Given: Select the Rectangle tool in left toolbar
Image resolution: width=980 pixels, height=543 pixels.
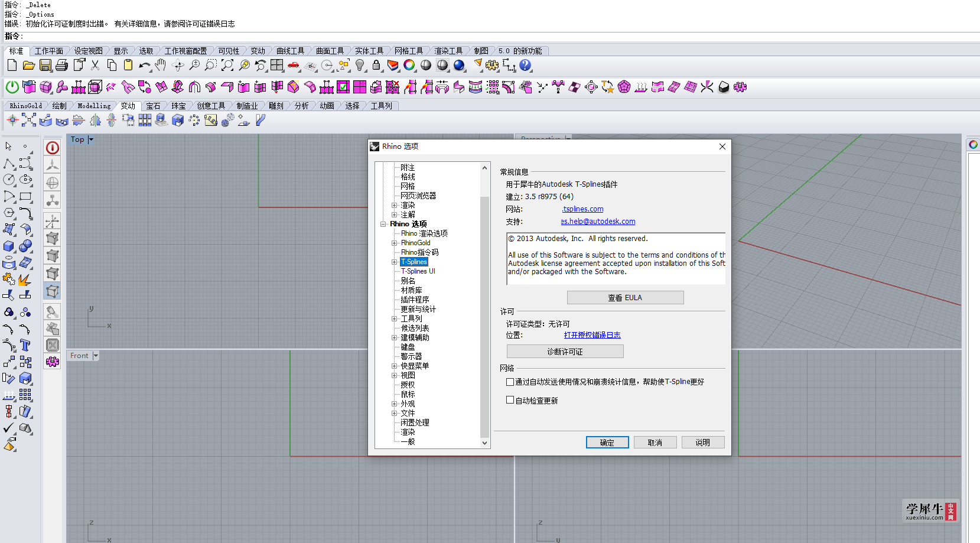Looking at the screenshot, I should tap(25, 196).
